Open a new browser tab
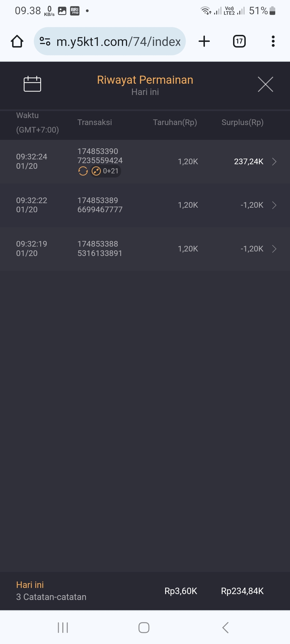Image resolution: width=290 pixels, height=644 pixels. pyautogui.click(x=204, y=41)
